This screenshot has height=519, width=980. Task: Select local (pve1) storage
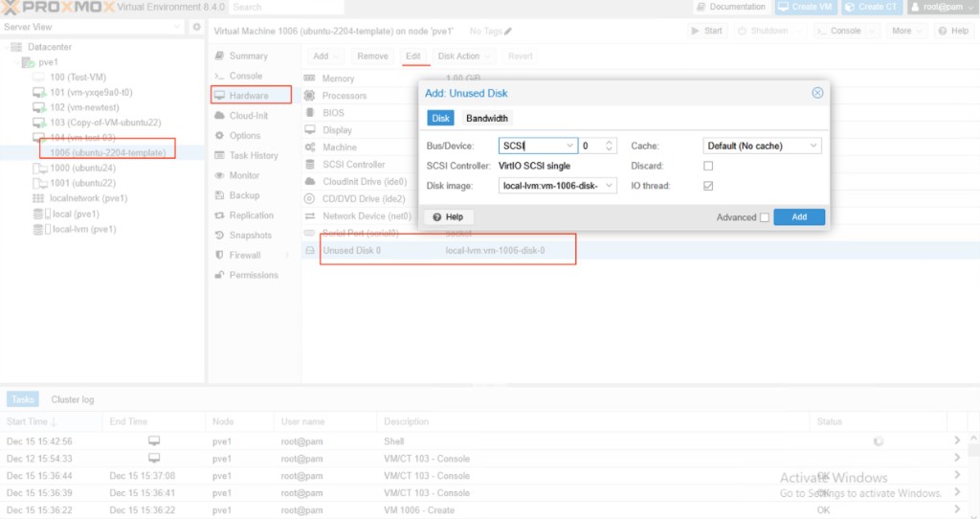click(76, 214)
